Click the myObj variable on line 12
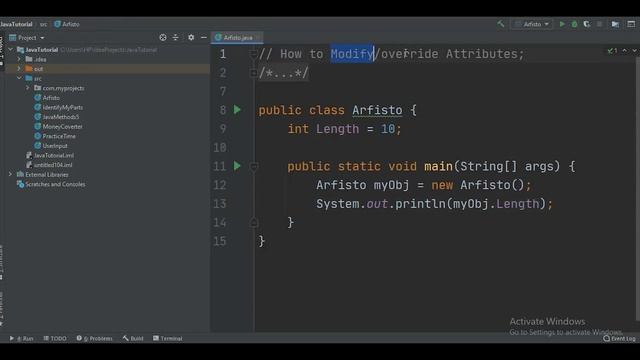 pos(391,185)
